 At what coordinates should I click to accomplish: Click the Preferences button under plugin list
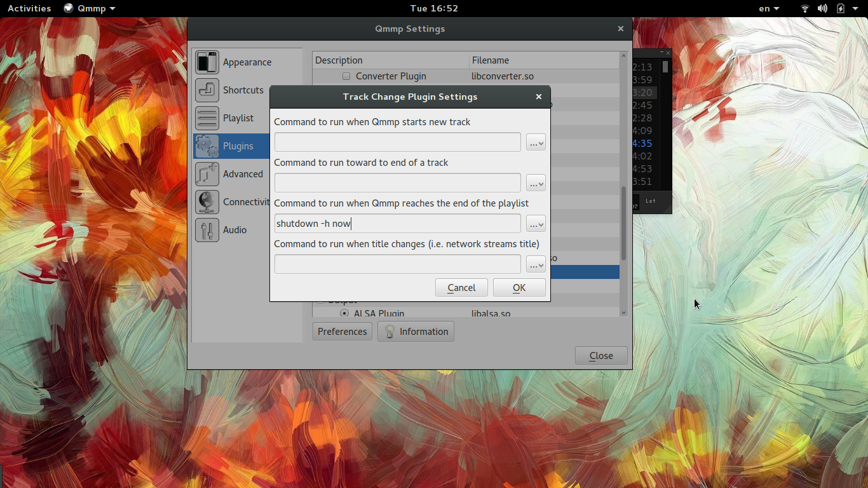click(342, 332)
